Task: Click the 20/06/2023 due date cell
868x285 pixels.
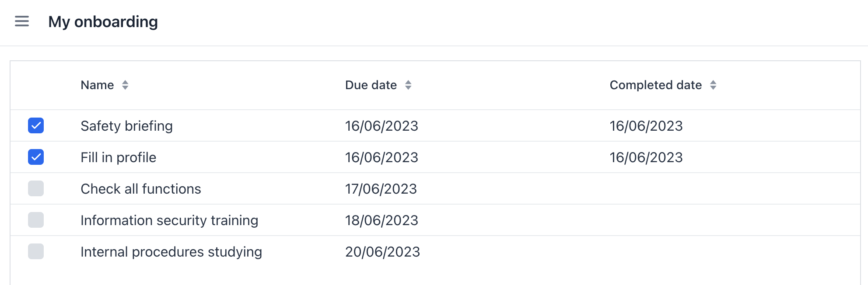Action: (x=382, y=252)
